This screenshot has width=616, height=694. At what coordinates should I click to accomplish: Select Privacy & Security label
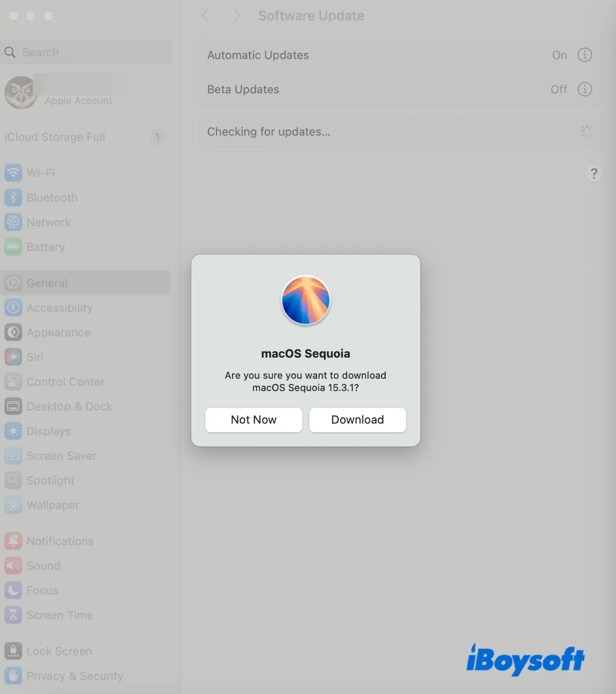(x=75, y=676)
